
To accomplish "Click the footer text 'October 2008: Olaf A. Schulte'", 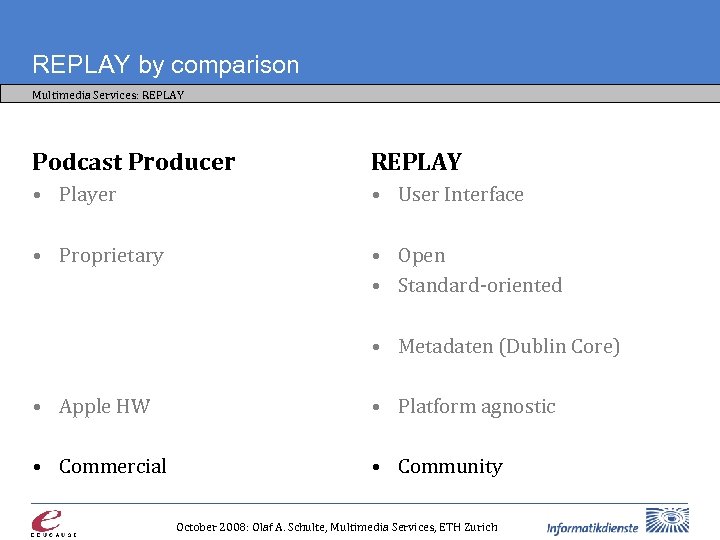I will coord(251,527).
